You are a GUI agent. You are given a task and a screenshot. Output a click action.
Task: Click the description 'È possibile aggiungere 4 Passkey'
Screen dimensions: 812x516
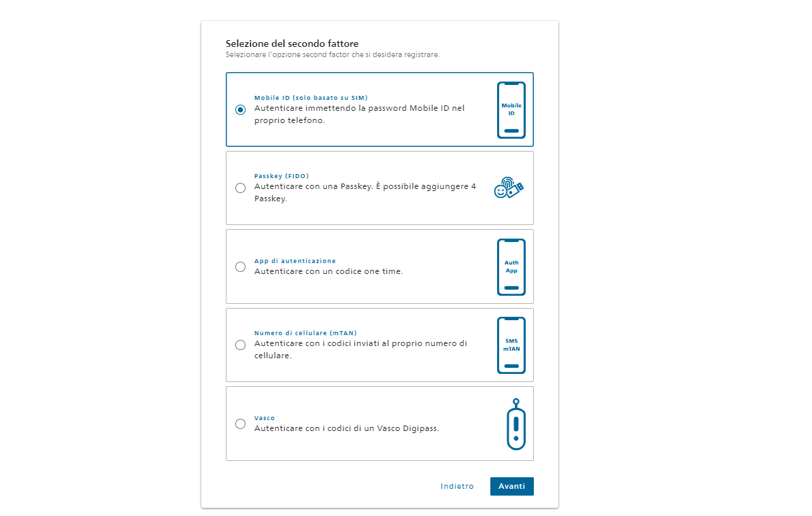click(365, 192)
